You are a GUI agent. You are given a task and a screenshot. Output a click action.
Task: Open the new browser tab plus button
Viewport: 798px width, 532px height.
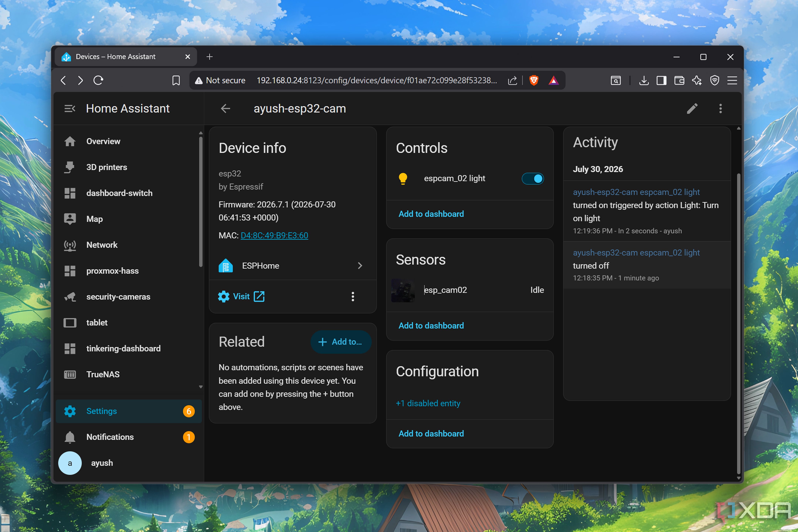pyautogui.click(x=209, y=57)
